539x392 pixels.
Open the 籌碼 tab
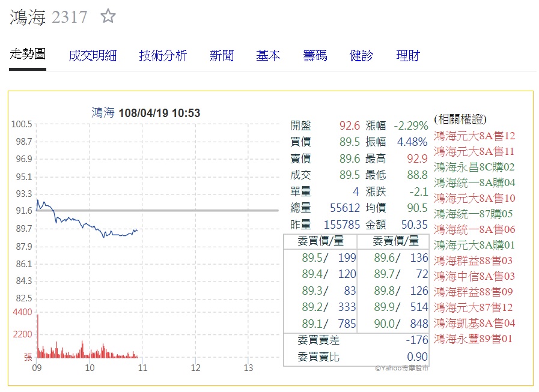point(315,56)
